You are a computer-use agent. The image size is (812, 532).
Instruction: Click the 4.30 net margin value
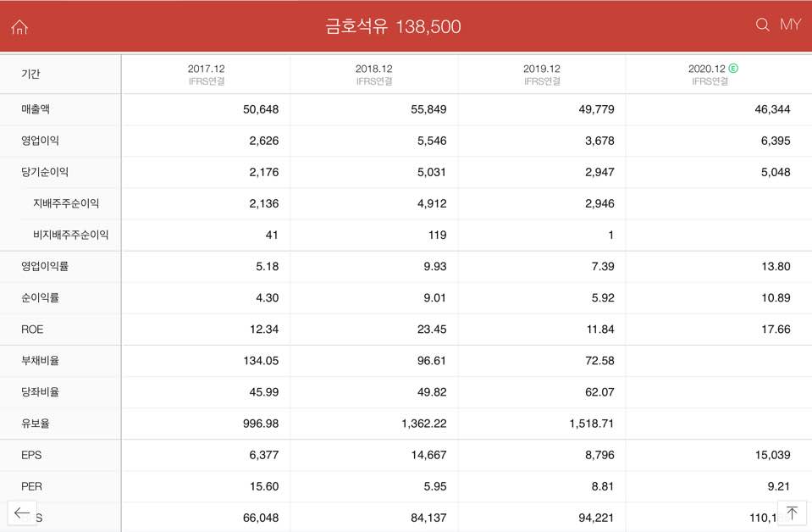tap(268, 298)
